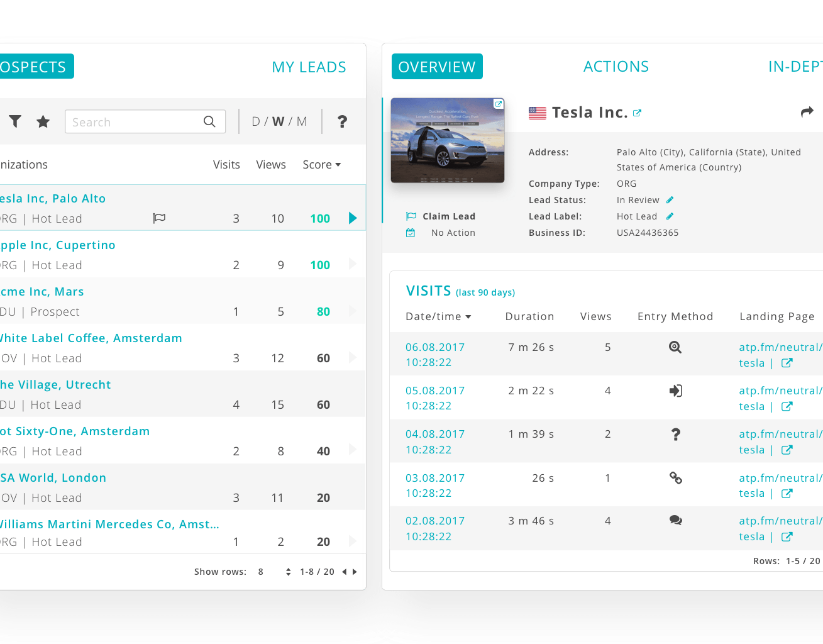Viewport: 823px width, 644px height.
Task: Open landing page external icon for 05.08.2017
Action: [787, 406]
